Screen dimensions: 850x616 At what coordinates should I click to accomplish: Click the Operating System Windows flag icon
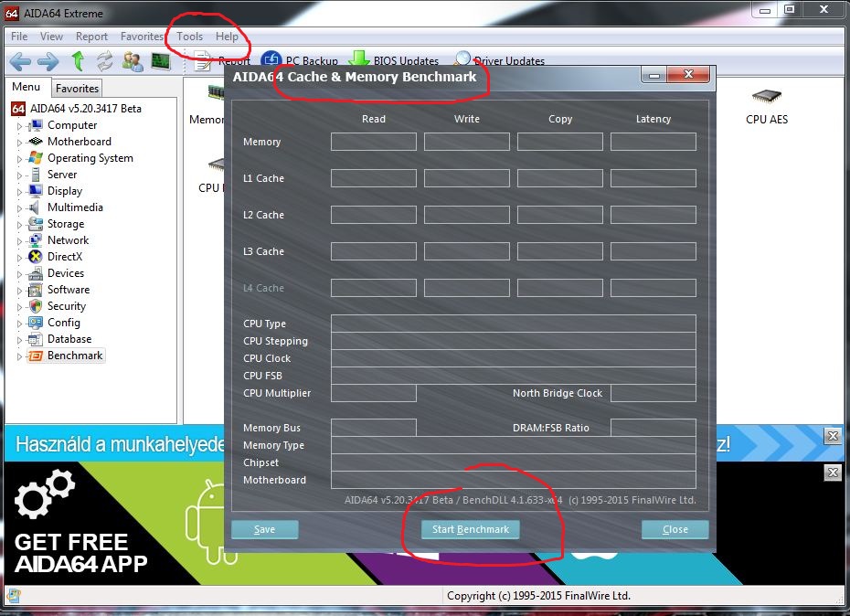pyautogui.click(x=36, y=158)
